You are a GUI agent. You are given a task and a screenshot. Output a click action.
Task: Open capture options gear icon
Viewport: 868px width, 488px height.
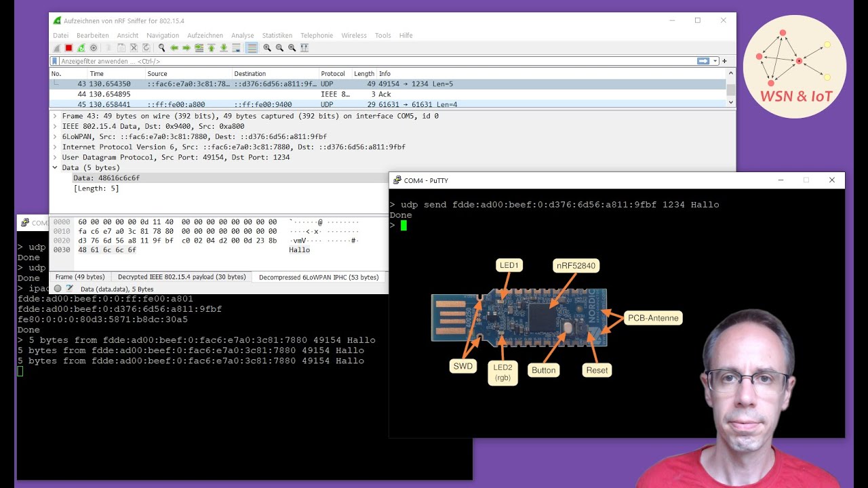[94, 48]
